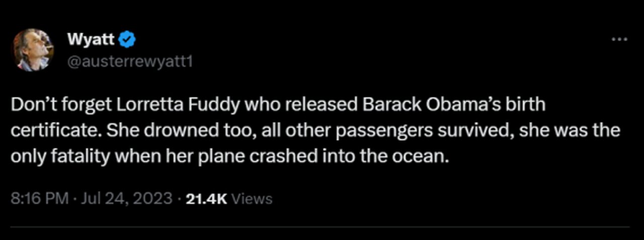The width and height of the screenshot is (644, 240).
Task: Click the blue verified checkmark badge
Action: tap(127, 38)
